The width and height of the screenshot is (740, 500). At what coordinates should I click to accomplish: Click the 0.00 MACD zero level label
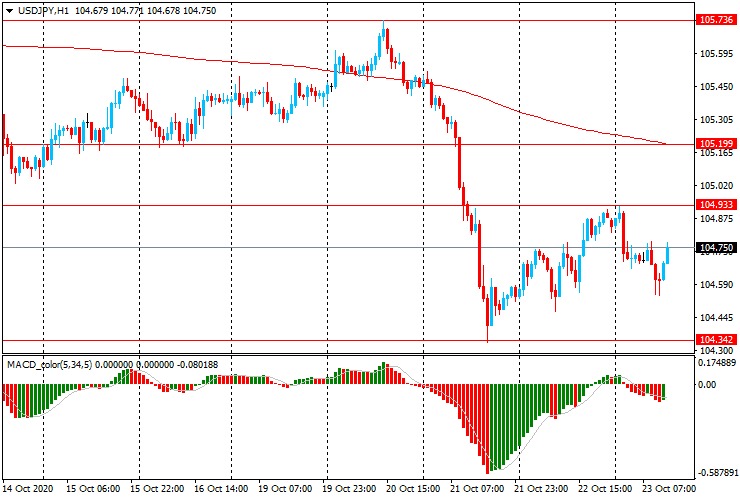click(707, 385)
